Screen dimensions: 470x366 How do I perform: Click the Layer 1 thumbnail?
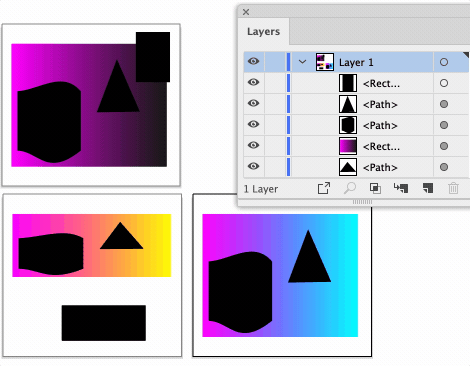pyautogui.click(x=325, y=62)
